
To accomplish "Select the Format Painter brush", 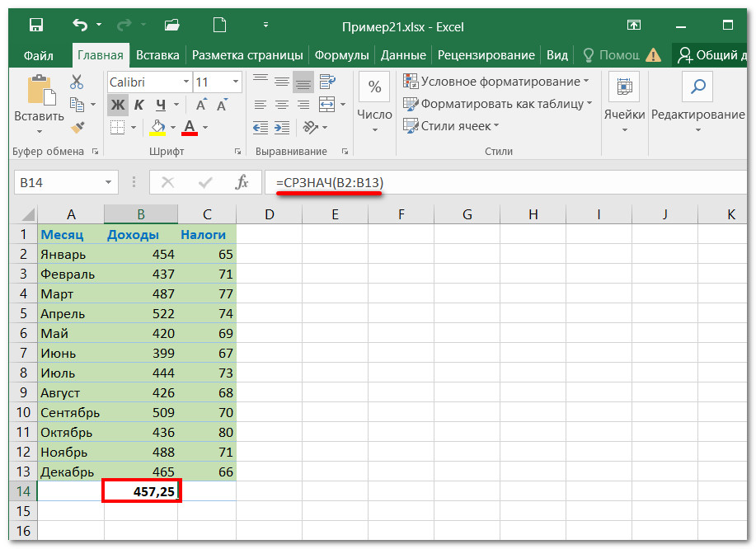I will (x=77, y=127).
